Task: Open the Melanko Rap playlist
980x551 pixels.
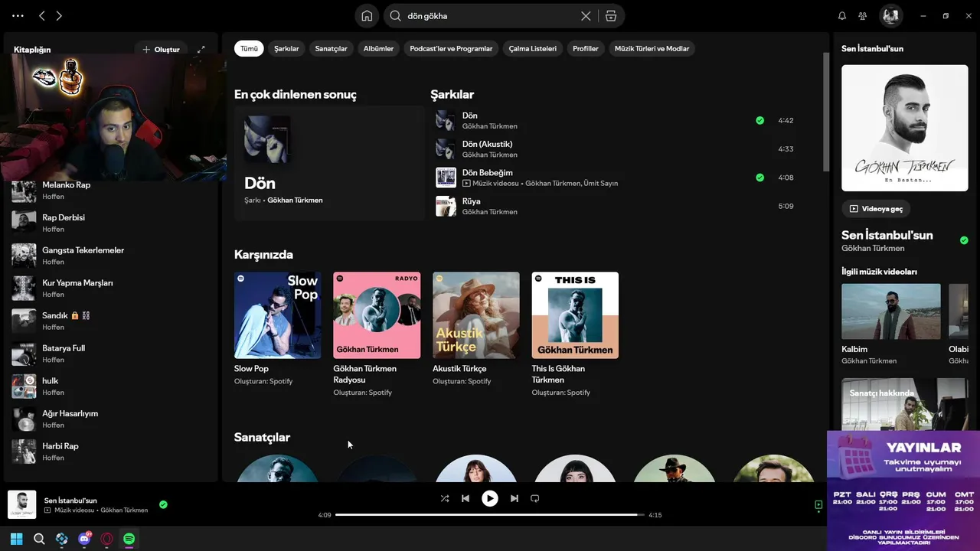Action: pyautogui.click(x=111, y=191)
